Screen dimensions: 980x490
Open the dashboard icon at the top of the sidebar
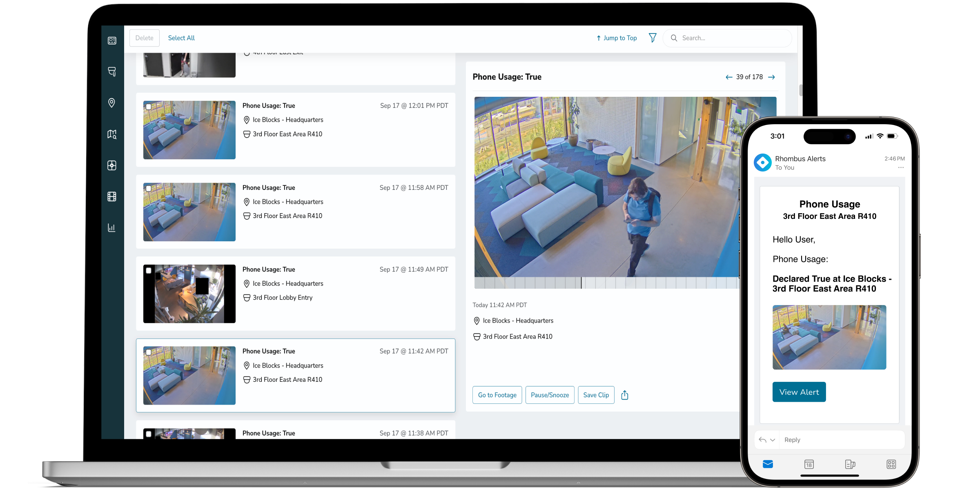tap(112, 40)
